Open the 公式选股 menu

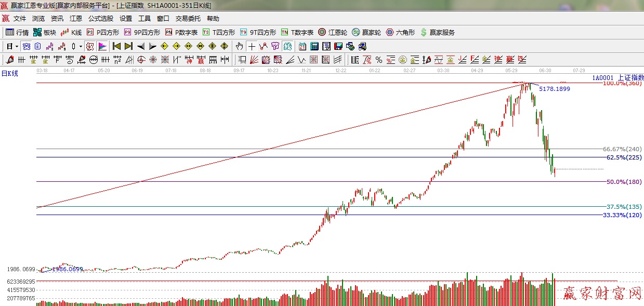100,19
